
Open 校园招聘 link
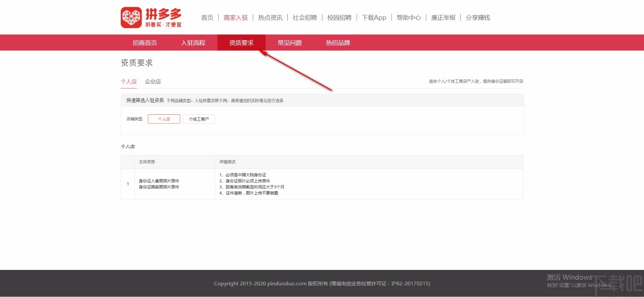point(339,18)
